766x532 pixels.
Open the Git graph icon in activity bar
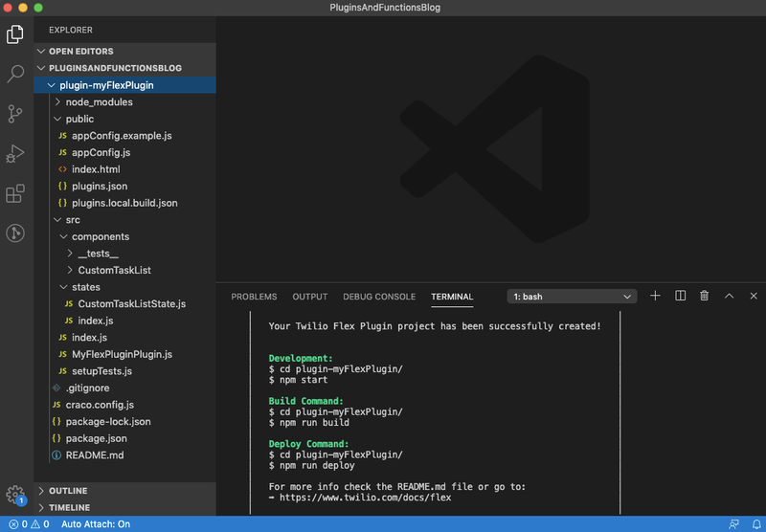pos(15,233)
